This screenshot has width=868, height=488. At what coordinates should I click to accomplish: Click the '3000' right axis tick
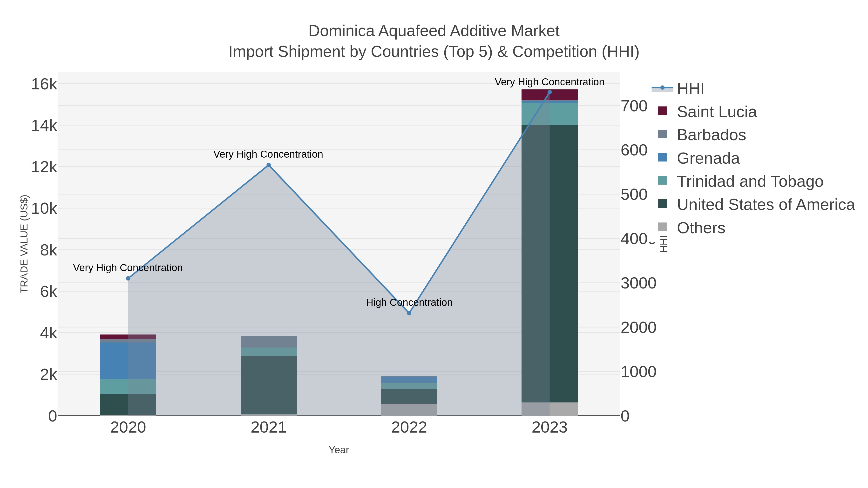point(638,283)
